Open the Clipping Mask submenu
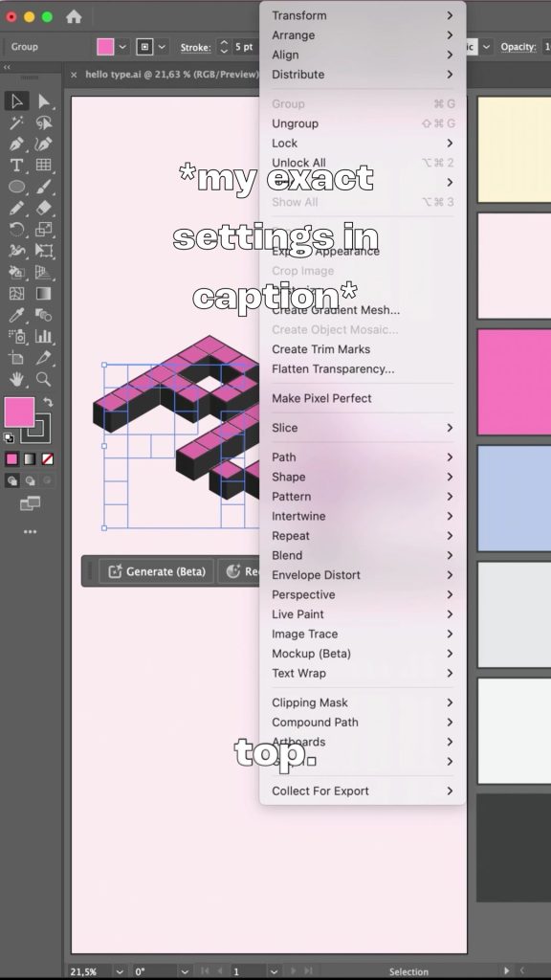The image size is (551, 980). (x=363, y=702)
